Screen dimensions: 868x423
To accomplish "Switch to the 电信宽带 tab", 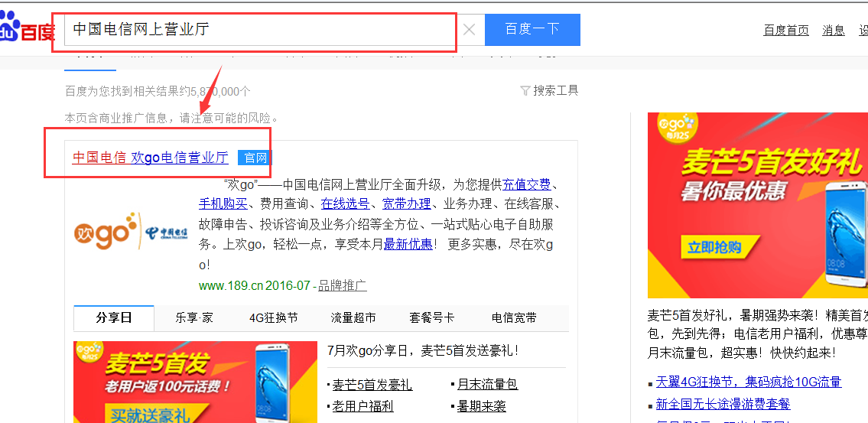I will tap(514, 317).
